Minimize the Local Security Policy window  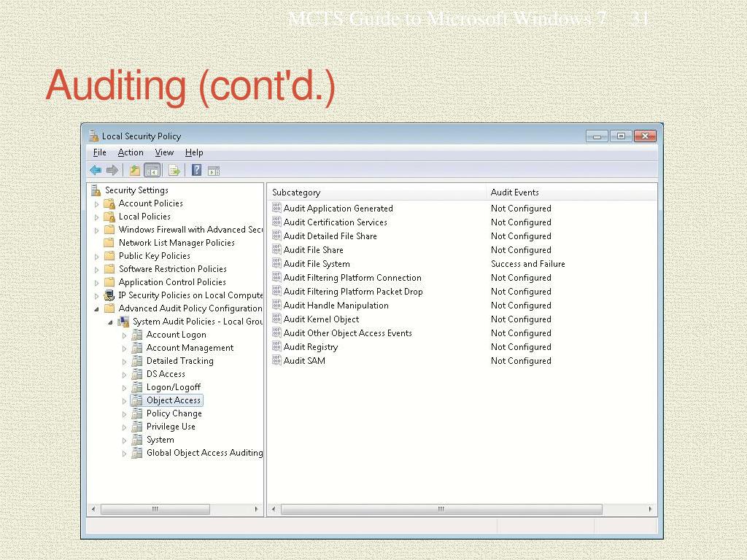(597, 136)
